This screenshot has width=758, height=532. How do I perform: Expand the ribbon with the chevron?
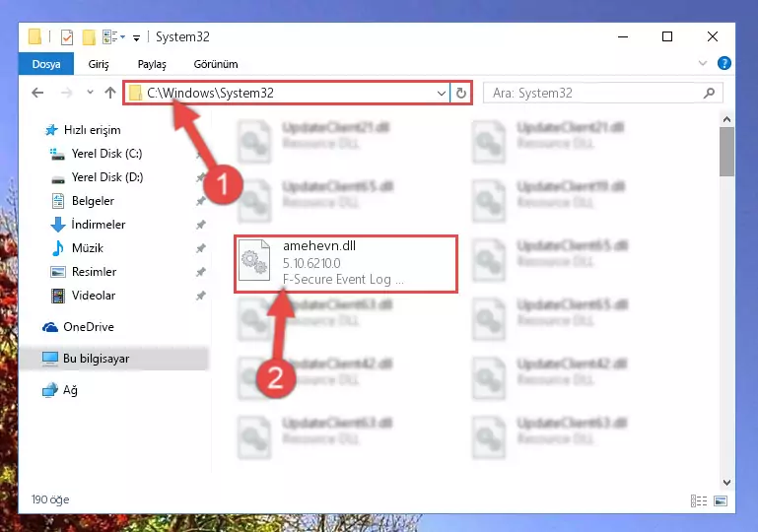(x=703, y=63)
